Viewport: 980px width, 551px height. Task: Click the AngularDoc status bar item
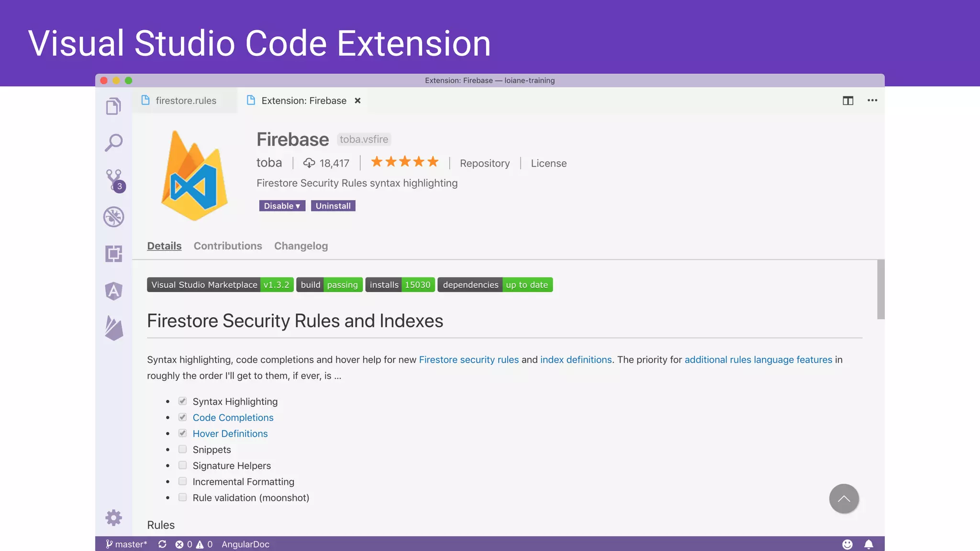[245, 544]
